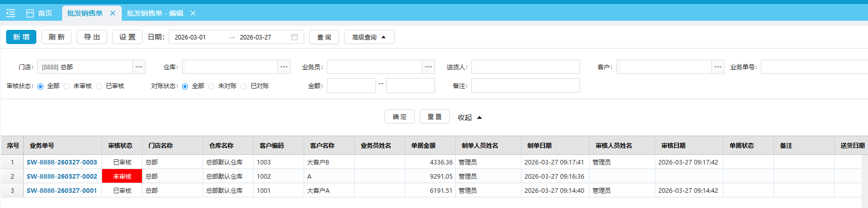Select 已对账 reconciliation status radio

(x=244, y=87)
